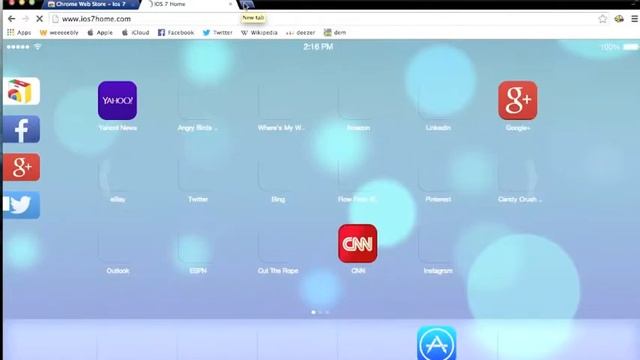The width and height of the screenshot is (640, 360).
Task: Click the eBay app label
Action: (118, 199)
